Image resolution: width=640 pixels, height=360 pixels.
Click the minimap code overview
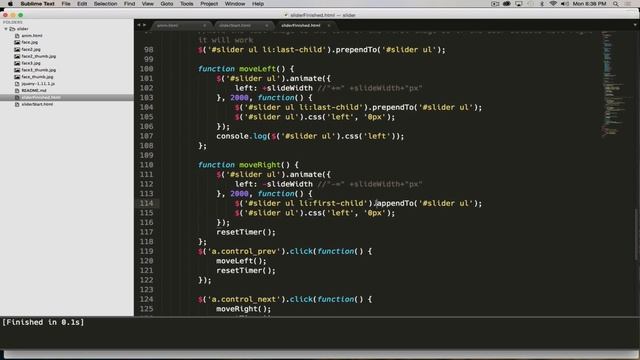(x=616, y=84)
